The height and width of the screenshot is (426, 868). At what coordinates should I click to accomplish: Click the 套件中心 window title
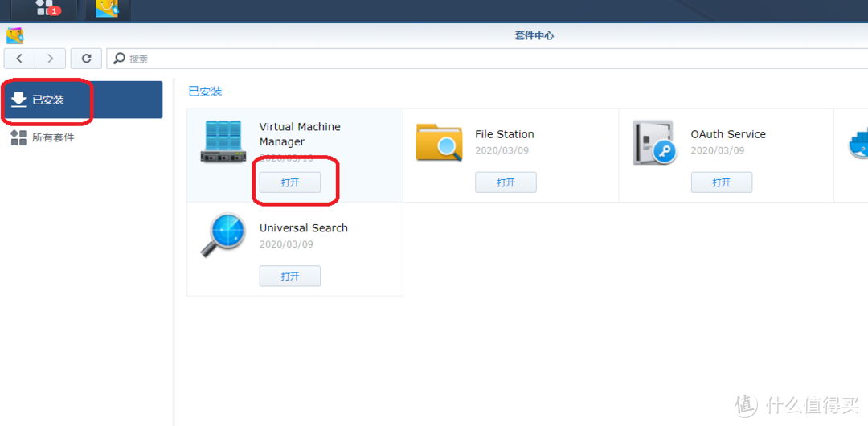pyautogui.click(x=534, y=36)
